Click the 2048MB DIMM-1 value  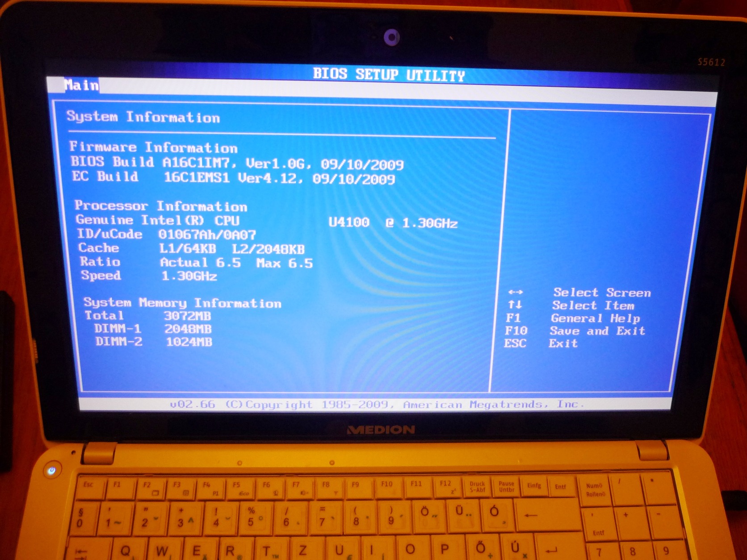(x=188, y=329)
